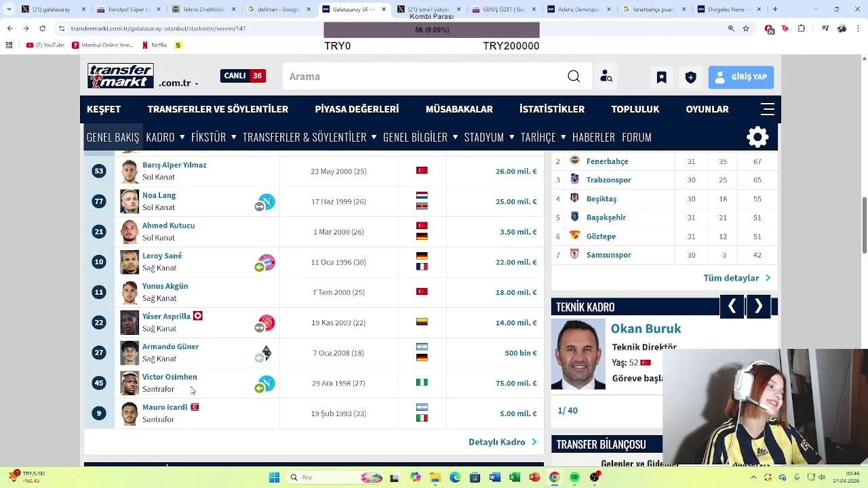Click Victor Osimhen's Napoli club badge
Viewport: 868px width, 488px height.
point(267,383)
